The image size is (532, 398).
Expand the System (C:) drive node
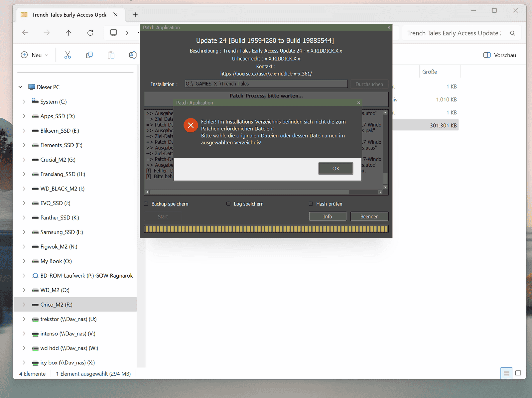click(24, 102)
